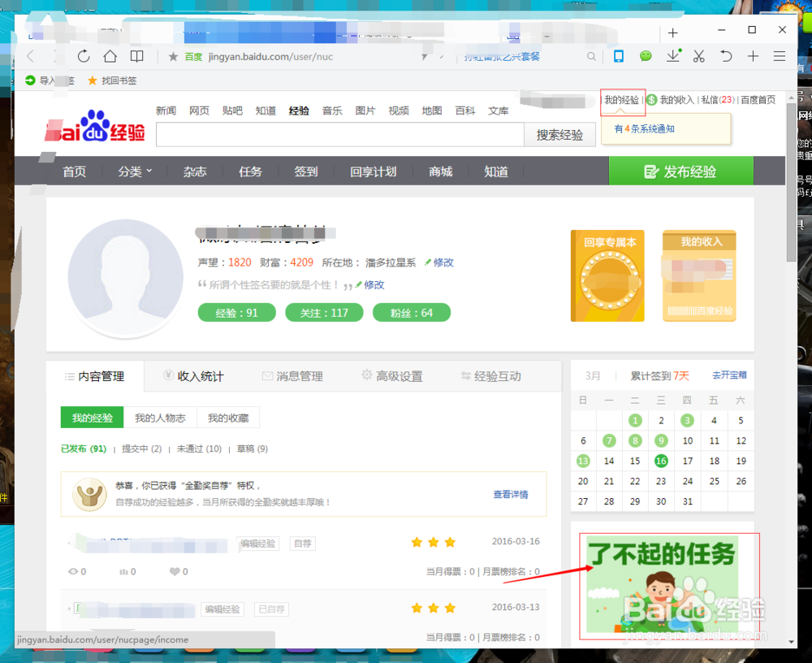Open the mobile phone toolbar icon
812x663 pixels.
click(618, 56)
